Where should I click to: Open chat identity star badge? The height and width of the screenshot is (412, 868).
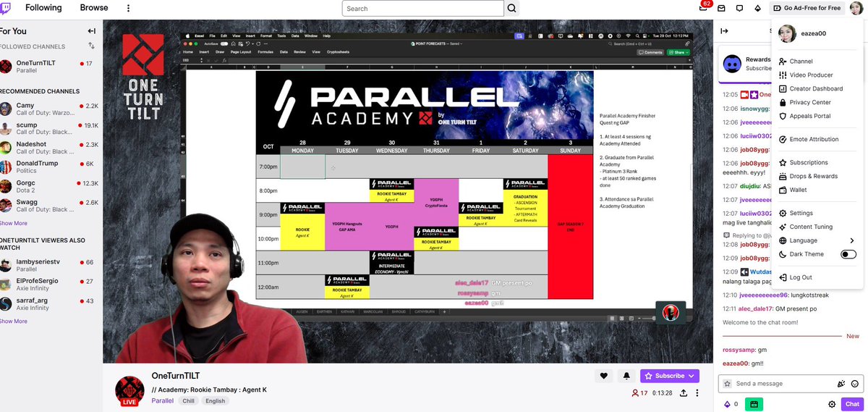(726, 384)
